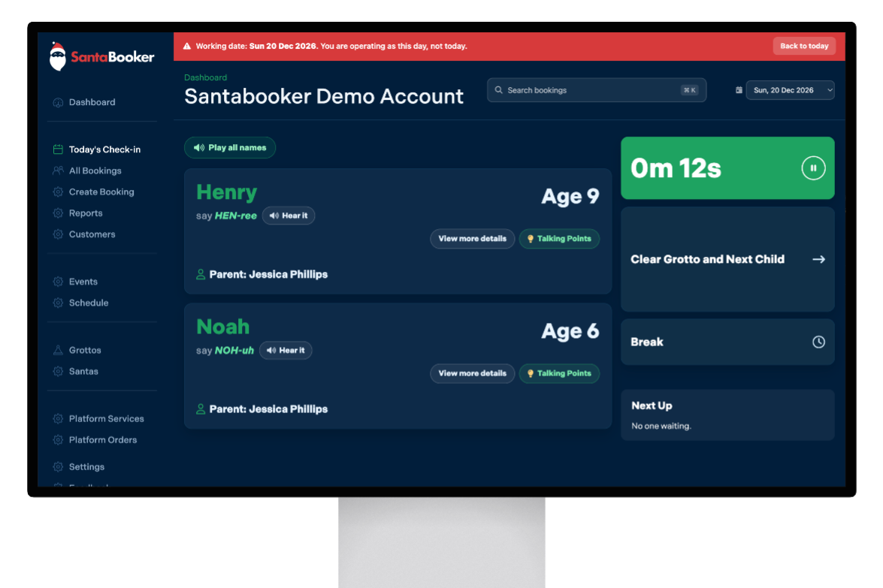883x588 pixels.
Task: Click the Customers gear icon
Action: (58, 234)
